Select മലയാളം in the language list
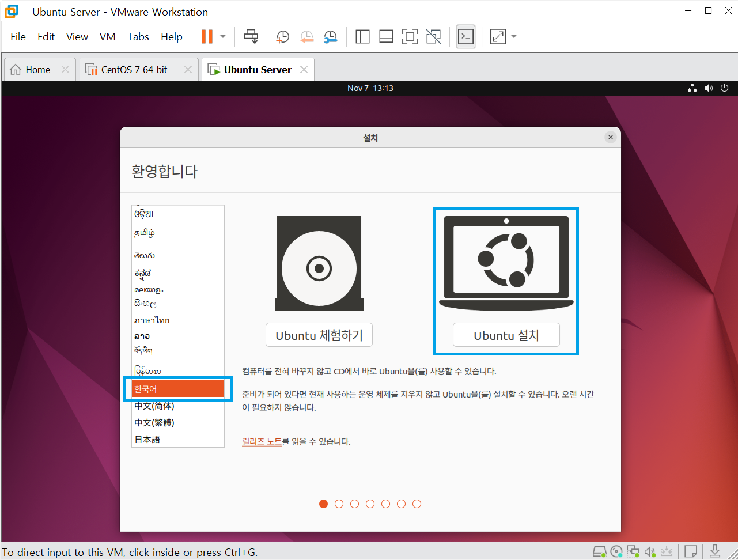 pyautogui.click(x=178, y=290)
